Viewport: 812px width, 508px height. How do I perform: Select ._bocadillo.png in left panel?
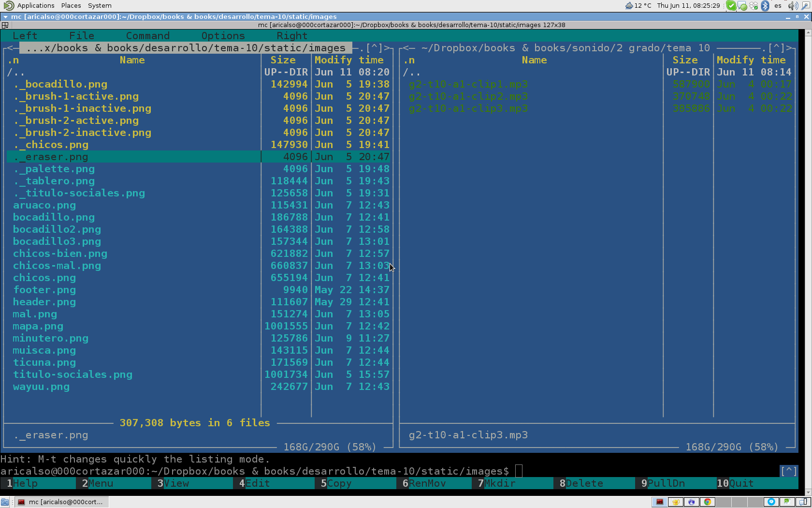[60, 84]
